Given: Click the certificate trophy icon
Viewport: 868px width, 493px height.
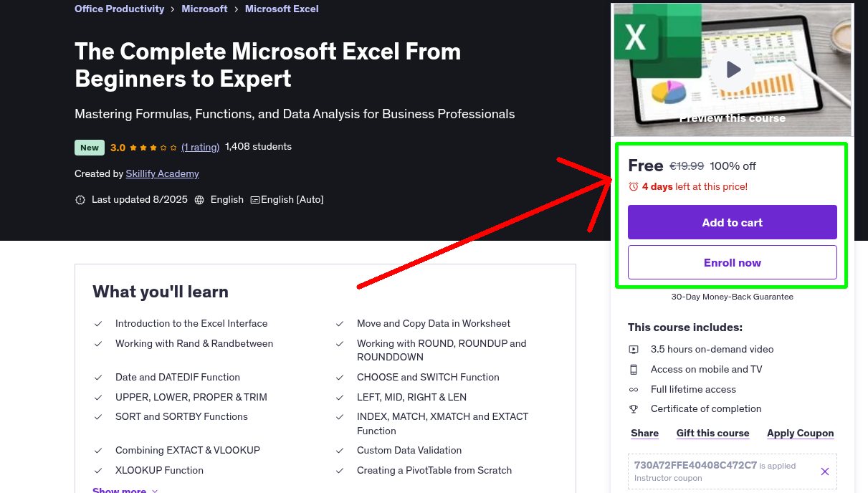Looking at the screenshot, I should (x=634, y=409).
